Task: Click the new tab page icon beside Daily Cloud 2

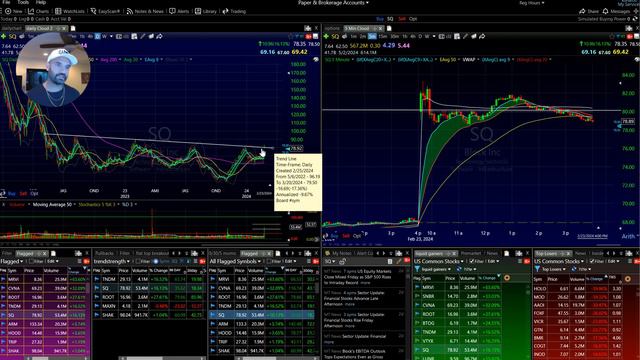Action: point(73,29)
